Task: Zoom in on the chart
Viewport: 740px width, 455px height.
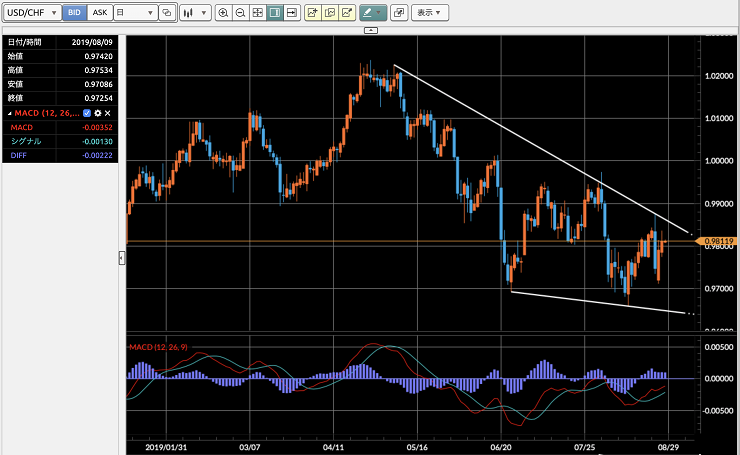Action: (223, 13)
